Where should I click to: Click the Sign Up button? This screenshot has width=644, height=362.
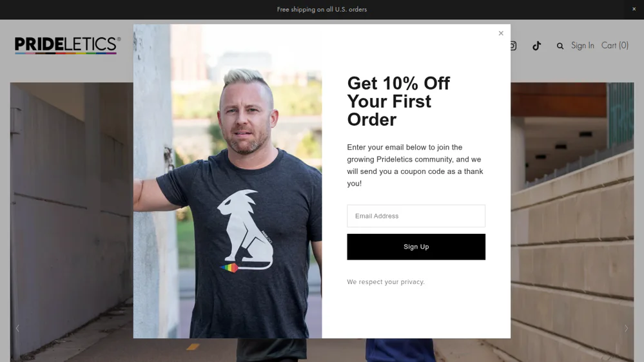point(416,247)
